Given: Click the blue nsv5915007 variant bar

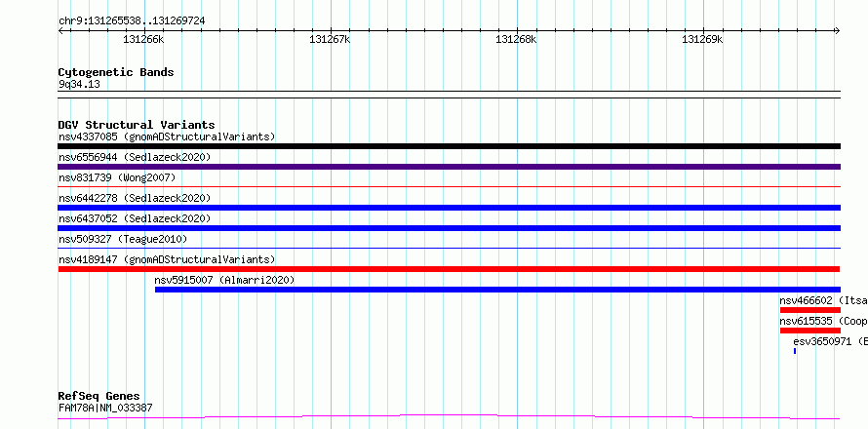Looking at the screenshot, I should (497, 290).
